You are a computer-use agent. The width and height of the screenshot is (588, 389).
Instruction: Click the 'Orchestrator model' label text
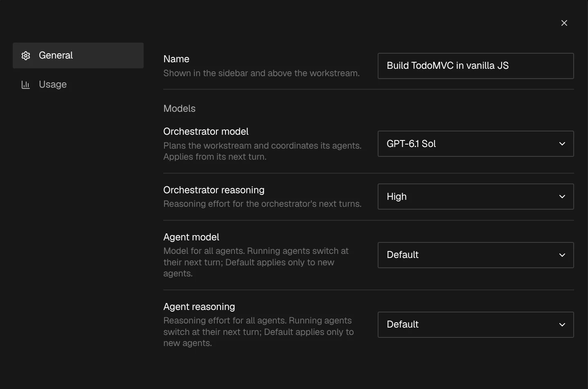coord(206,131)
